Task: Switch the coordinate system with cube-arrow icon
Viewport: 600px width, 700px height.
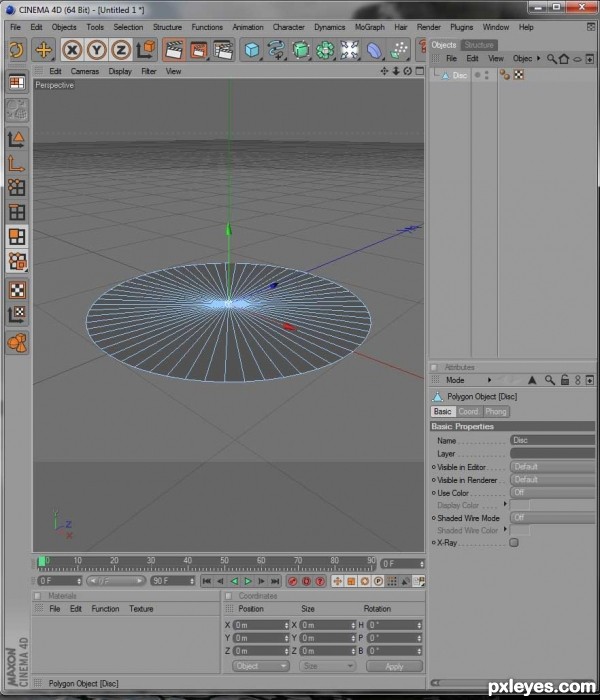Action: [146, 50]
